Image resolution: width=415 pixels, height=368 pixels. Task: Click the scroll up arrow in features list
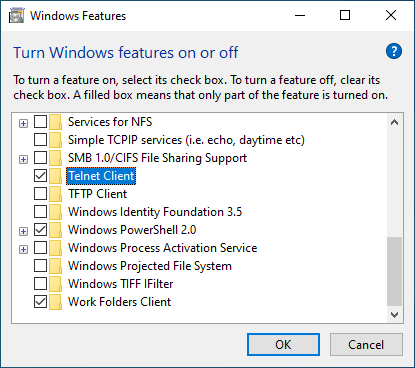[394, 122]
